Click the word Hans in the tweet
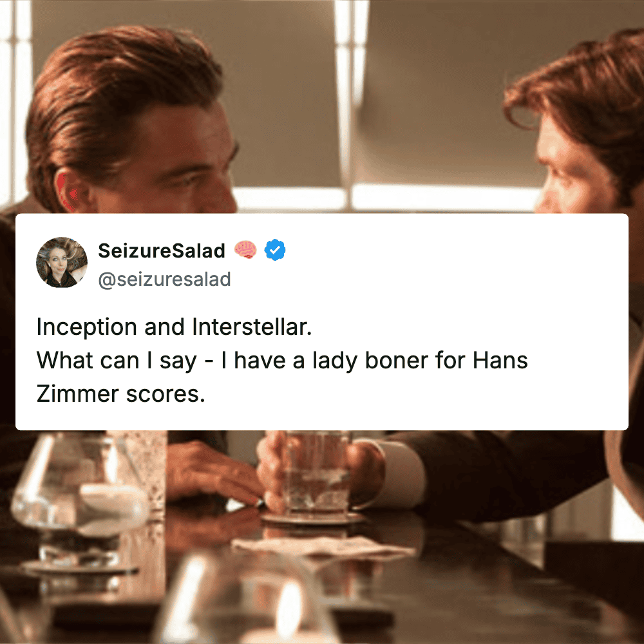 [x=500, y=361]
